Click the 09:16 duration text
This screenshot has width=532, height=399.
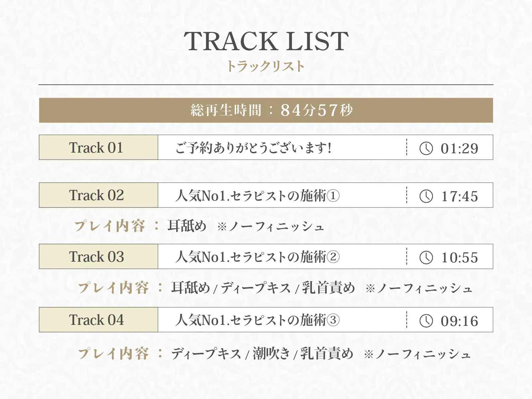460,321
